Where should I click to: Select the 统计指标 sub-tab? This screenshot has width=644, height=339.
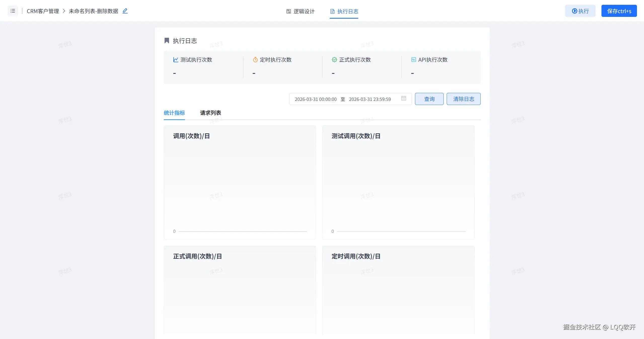click(174, 113)
